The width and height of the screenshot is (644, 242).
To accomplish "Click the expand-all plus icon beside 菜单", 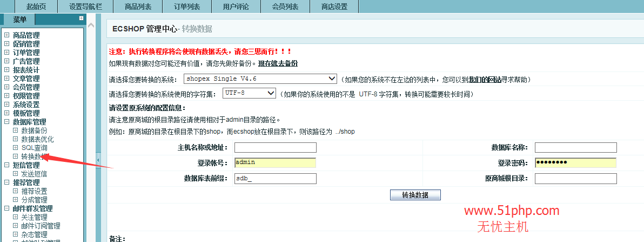I will (x=82, y=18).
